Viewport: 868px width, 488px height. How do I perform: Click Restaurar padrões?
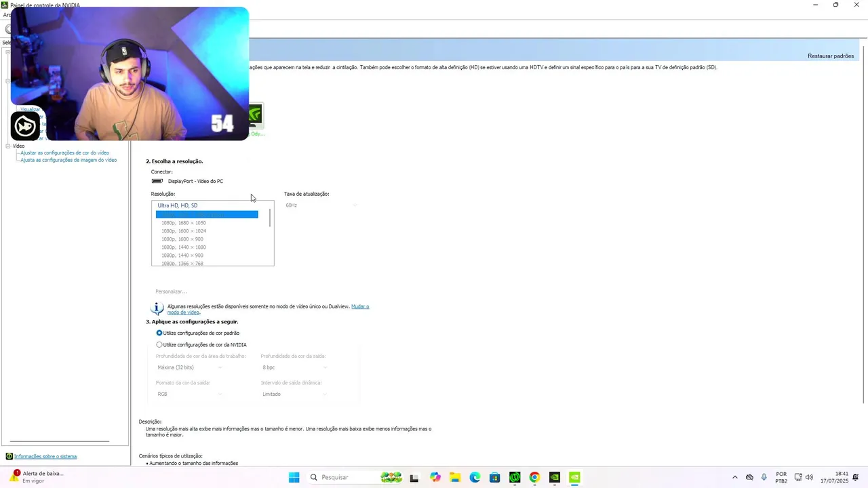pos(831,56)
